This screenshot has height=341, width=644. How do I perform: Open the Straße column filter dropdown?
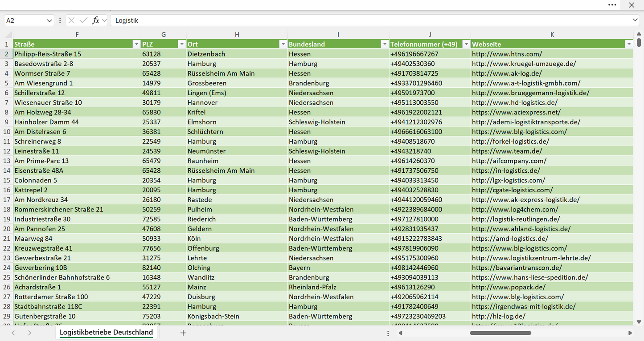(x=136, y=44)
